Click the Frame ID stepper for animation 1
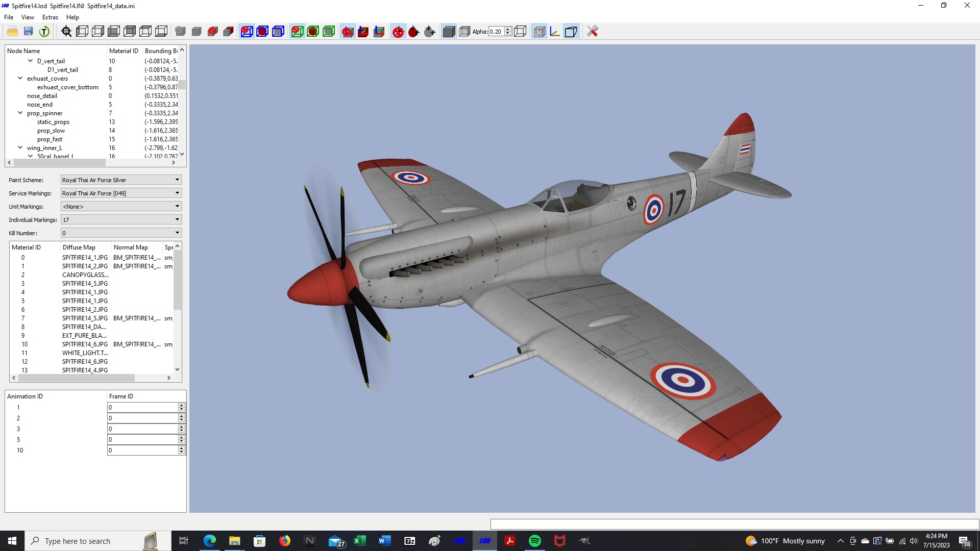Viewport: 980px width, 551px height. 181,407
